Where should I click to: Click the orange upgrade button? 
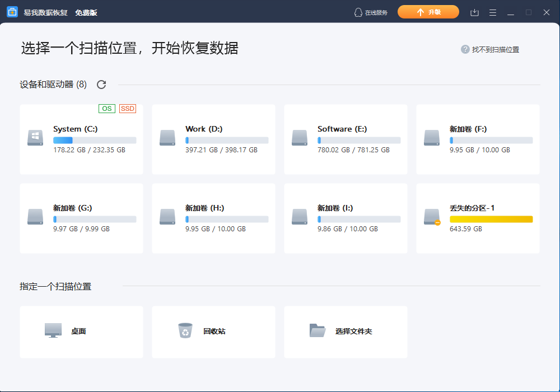click(x=428, y=12)
